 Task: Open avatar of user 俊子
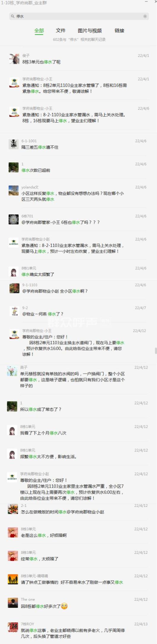(x=14, y=59)
